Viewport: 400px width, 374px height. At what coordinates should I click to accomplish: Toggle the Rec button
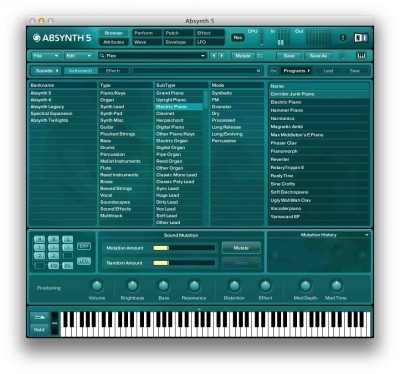pos(238,38)
